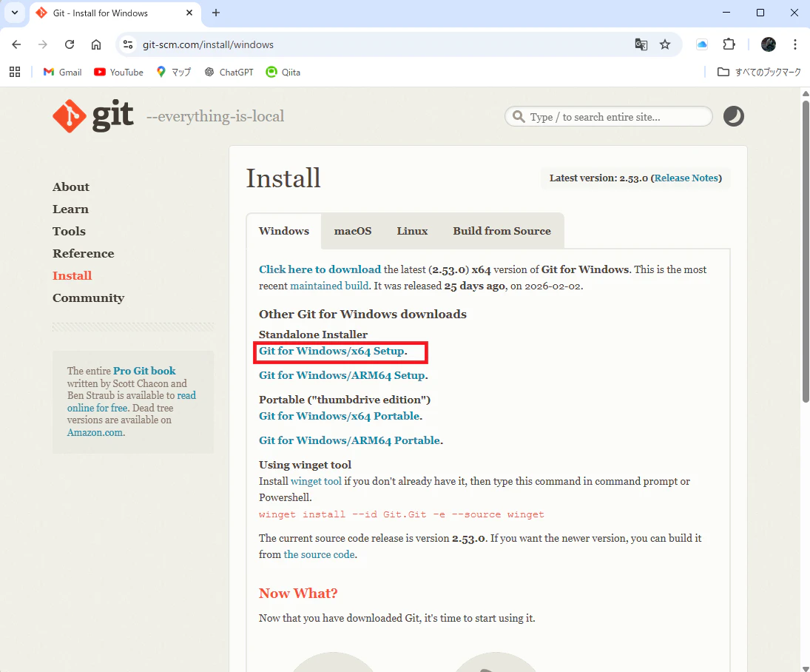
Task: Click the browser forward arrow
Action: click(43, 44)
